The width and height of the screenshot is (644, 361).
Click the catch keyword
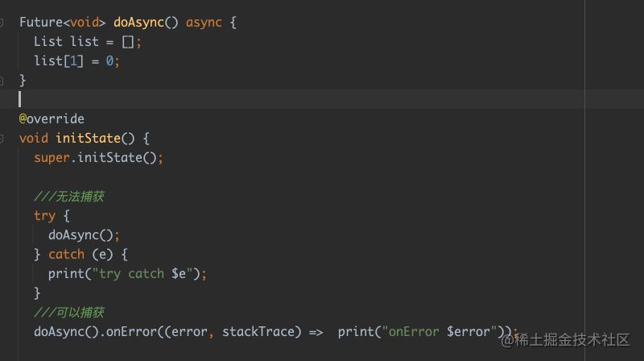coord(66,255)
